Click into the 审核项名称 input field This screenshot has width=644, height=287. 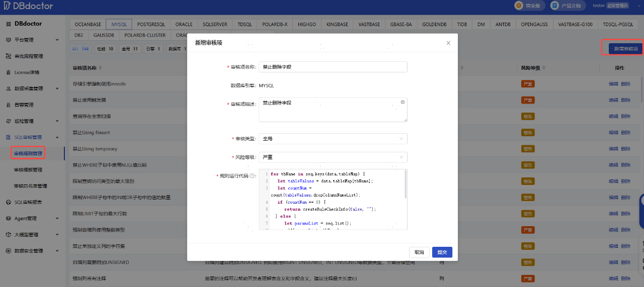tap(333, 67)
